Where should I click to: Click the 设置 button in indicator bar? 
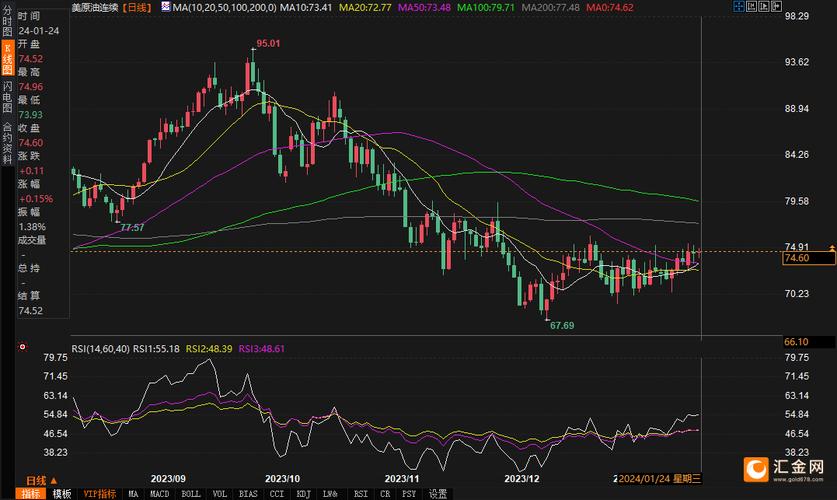tap(438, 493)
